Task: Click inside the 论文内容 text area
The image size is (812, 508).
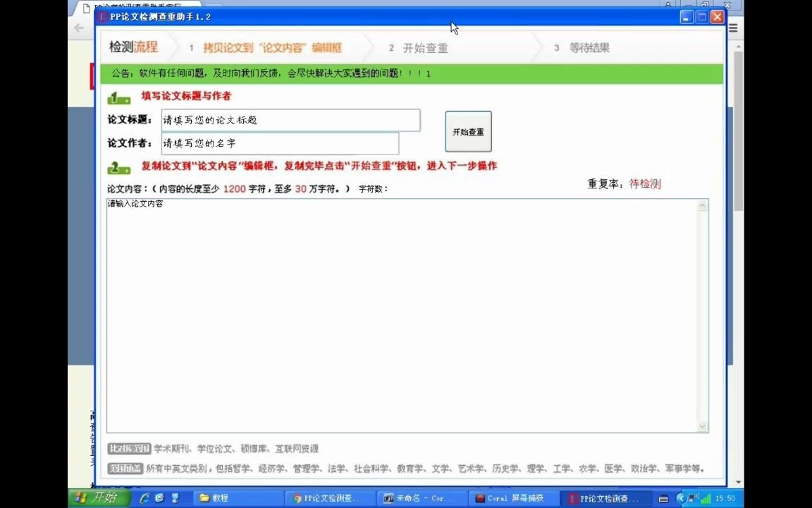Action: point(402,315)
